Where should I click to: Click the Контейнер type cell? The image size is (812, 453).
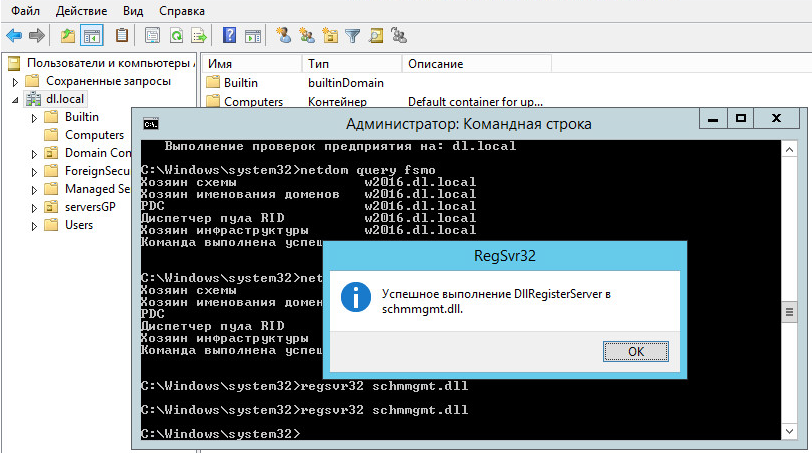coord(337,101)
